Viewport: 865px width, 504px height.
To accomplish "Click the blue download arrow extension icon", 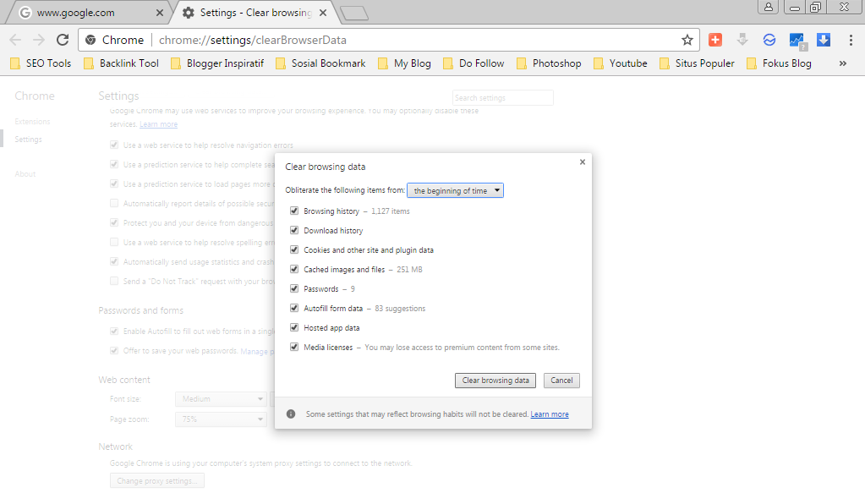I will [x=823, y=39].
